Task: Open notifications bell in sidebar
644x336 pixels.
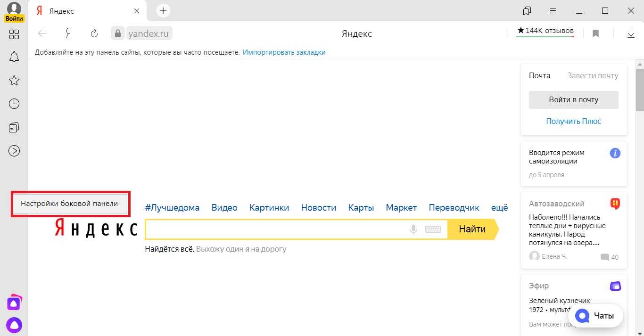Action: [14, 57]
